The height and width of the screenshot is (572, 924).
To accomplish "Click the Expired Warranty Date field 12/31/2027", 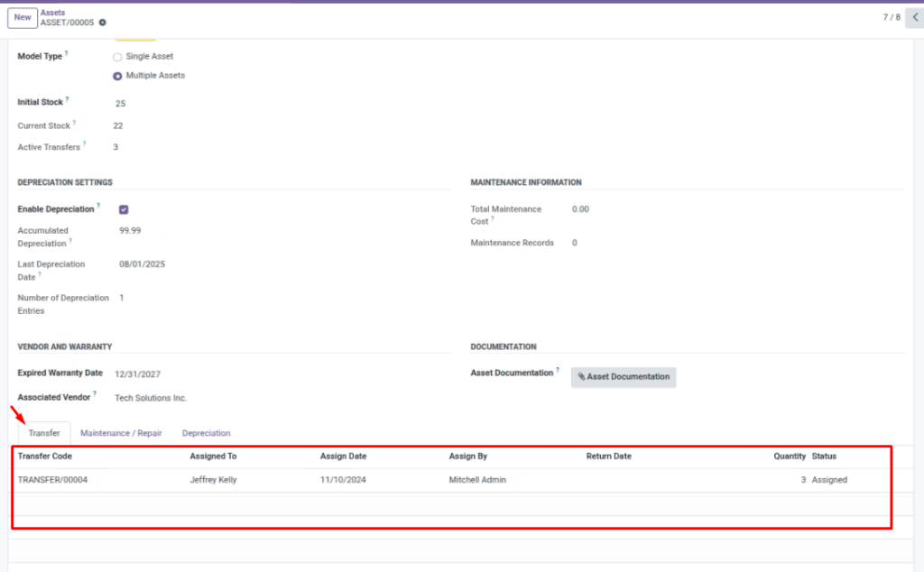I will coord(137,374).
